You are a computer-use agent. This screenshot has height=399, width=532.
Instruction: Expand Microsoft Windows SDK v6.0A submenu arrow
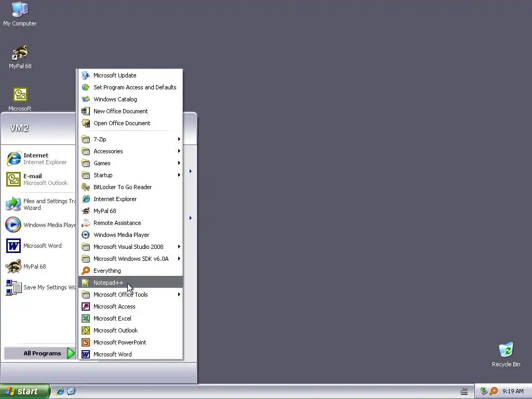coord(179,259)
